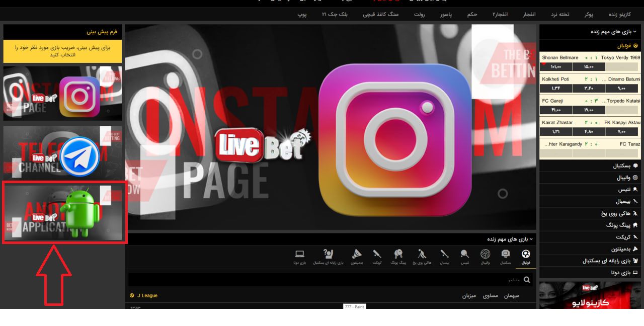
Task: Go to the پوکر menu item
Action: [x=589, y=15]
